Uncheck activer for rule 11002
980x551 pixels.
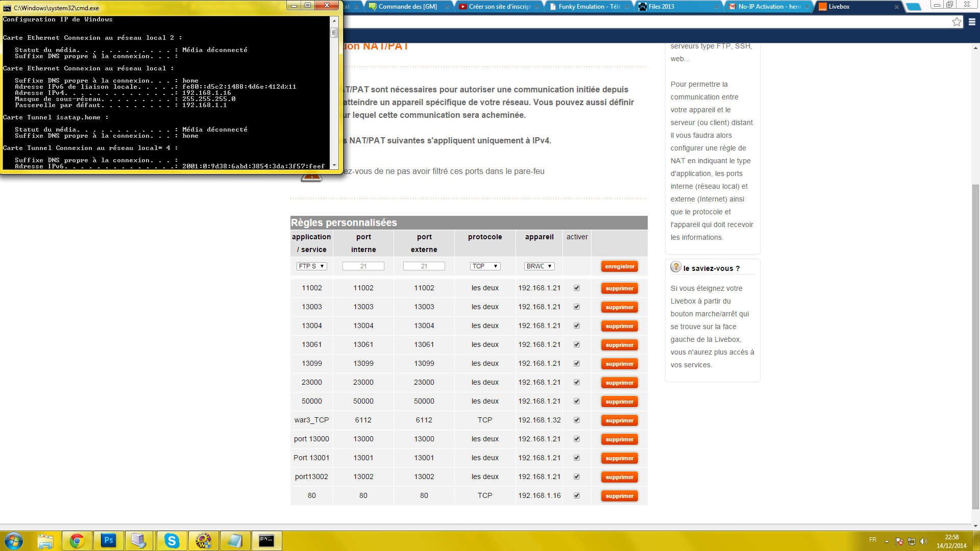coord(577,288)
